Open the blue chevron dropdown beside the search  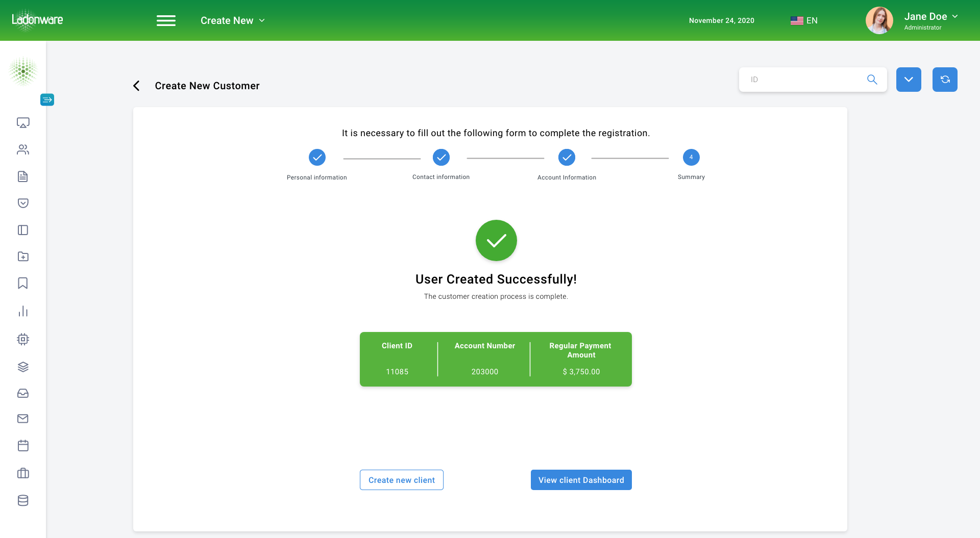coord(909,79)
